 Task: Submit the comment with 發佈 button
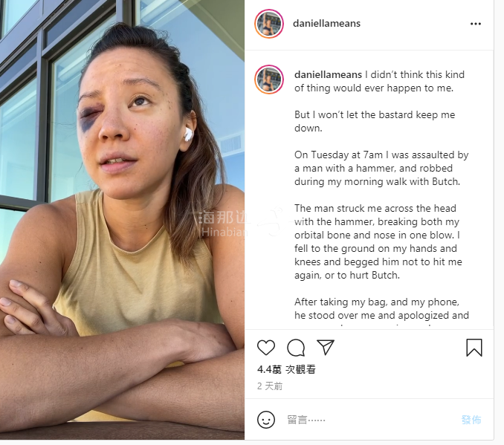point(471,420)
